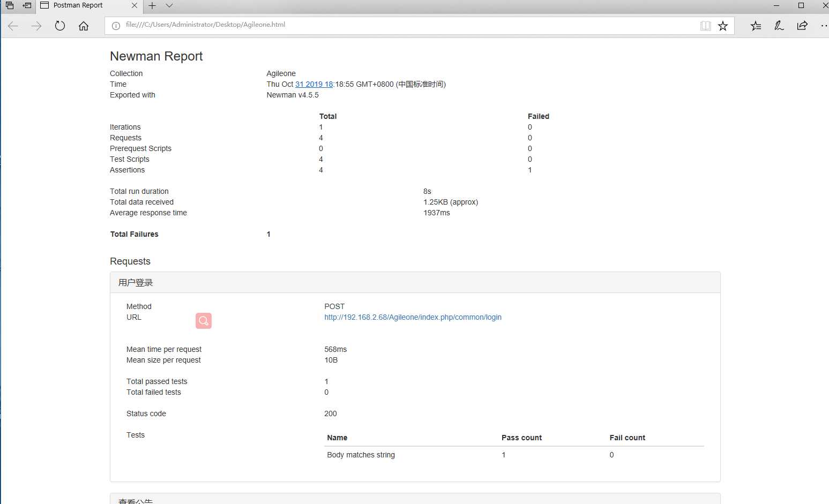Click the 'Exported with' label
Screen dimensions: 829x504
(132, 95)
